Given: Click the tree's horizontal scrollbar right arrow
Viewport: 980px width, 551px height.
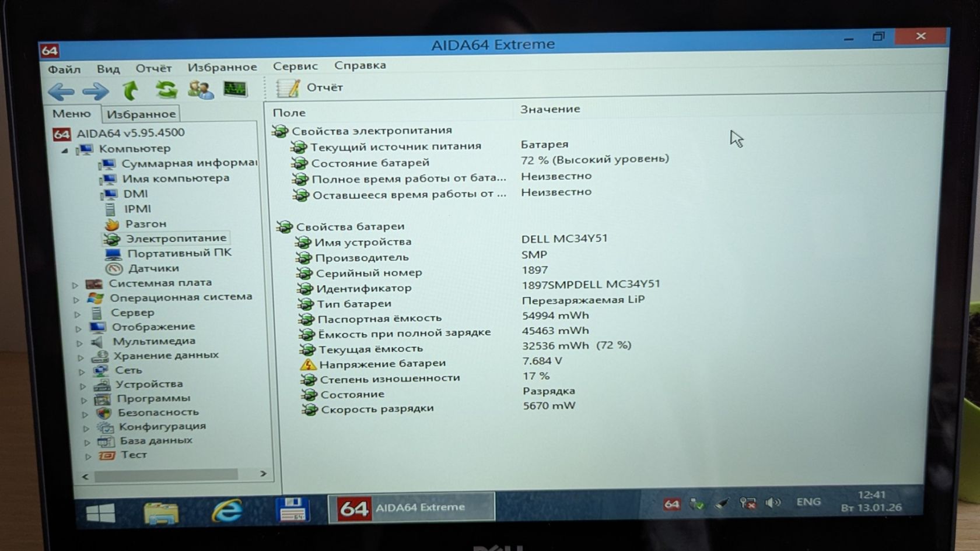Looking at the screenshot, I should [263, 473].
